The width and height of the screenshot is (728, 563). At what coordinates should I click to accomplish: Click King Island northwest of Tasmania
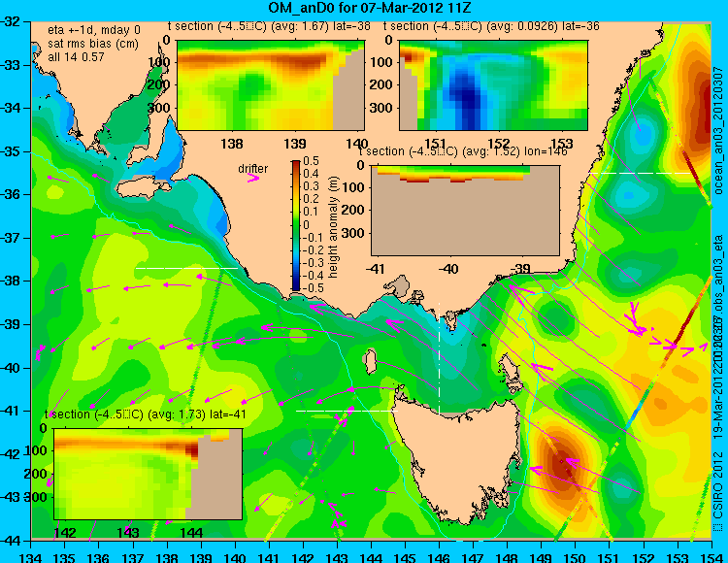(370, 362)
